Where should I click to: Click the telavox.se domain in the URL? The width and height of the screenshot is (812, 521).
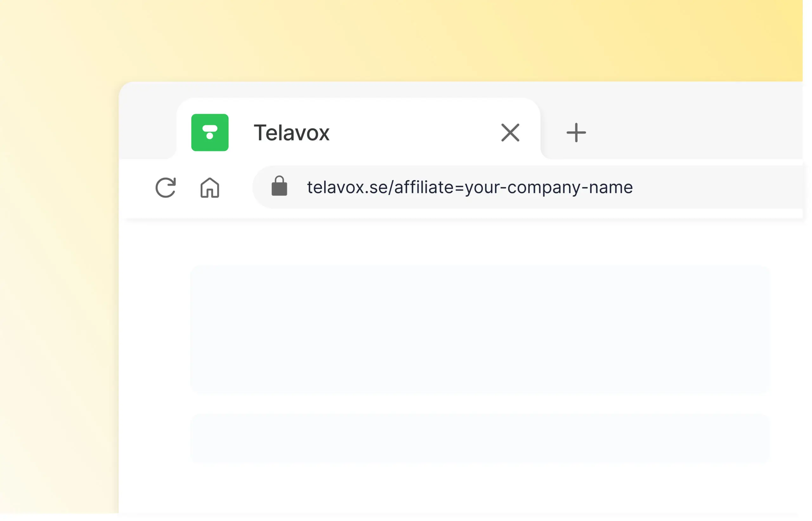(347, 188)
